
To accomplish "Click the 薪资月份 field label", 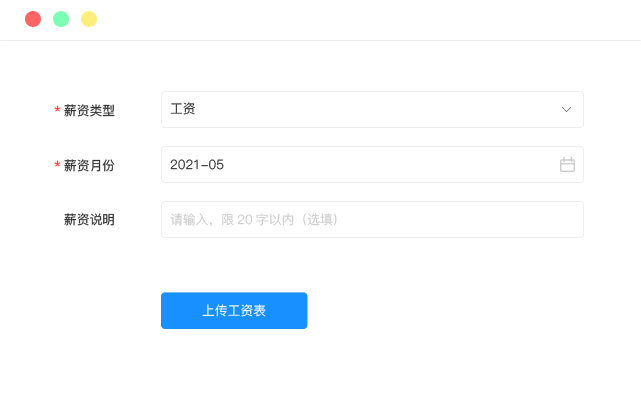I will [89, 165].
